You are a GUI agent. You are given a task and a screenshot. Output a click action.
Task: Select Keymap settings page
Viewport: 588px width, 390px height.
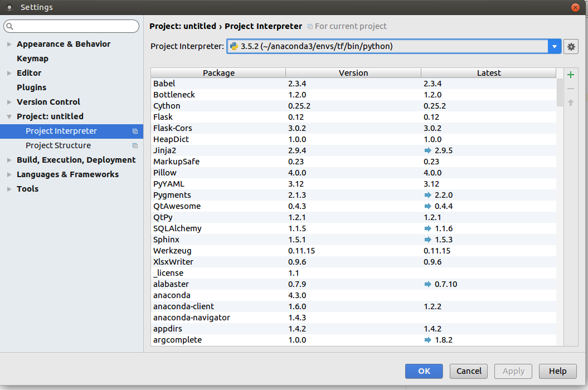(33, 58)
